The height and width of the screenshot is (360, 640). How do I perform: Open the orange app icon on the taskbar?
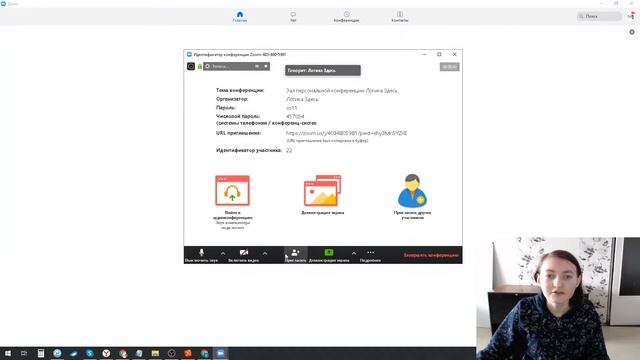click(x=188, y=353)
